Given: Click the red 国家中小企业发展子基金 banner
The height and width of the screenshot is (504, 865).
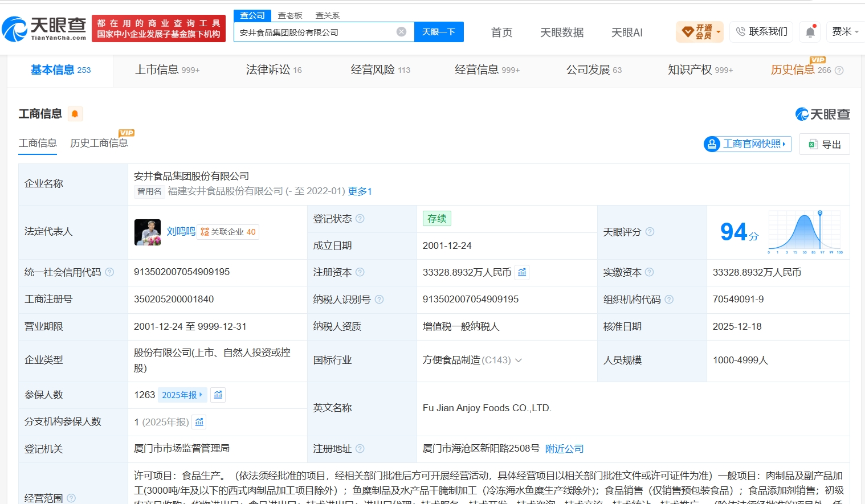Looking at the screenshot, I should tap(158, 28).
